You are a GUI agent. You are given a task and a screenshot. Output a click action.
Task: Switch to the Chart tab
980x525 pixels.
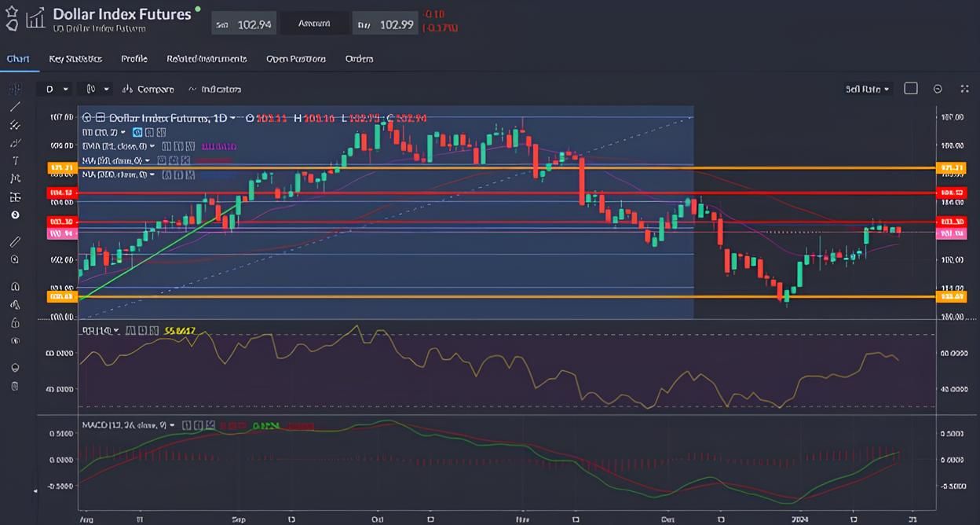pos(17,59)
